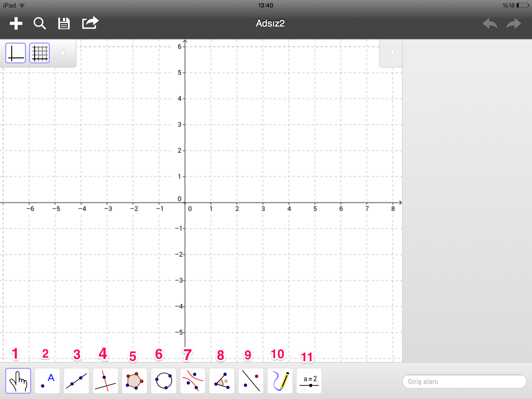532x399 pixels.
Task: Create a new construction with the plus icon
Action: click(x=16, y=24)
